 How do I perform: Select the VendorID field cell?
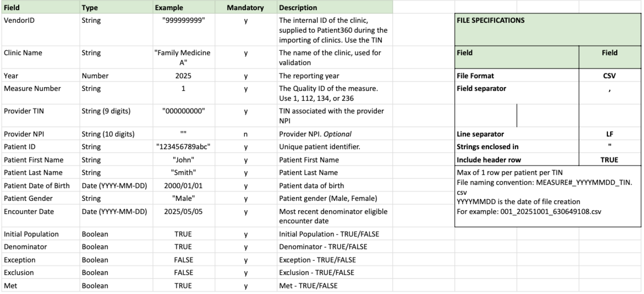tap(40, 29)
